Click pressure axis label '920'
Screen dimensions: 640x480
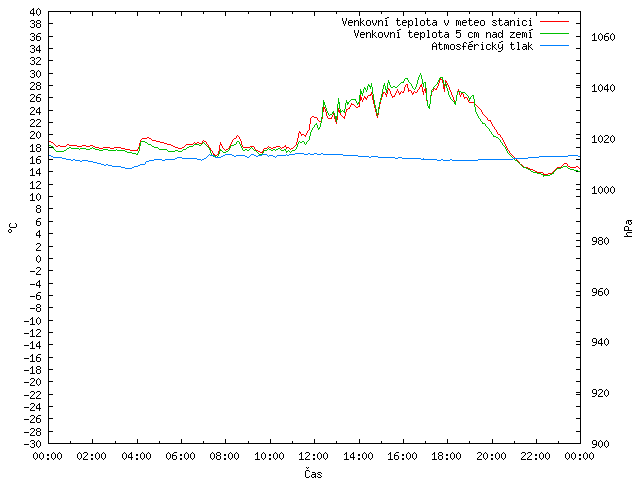600,393
